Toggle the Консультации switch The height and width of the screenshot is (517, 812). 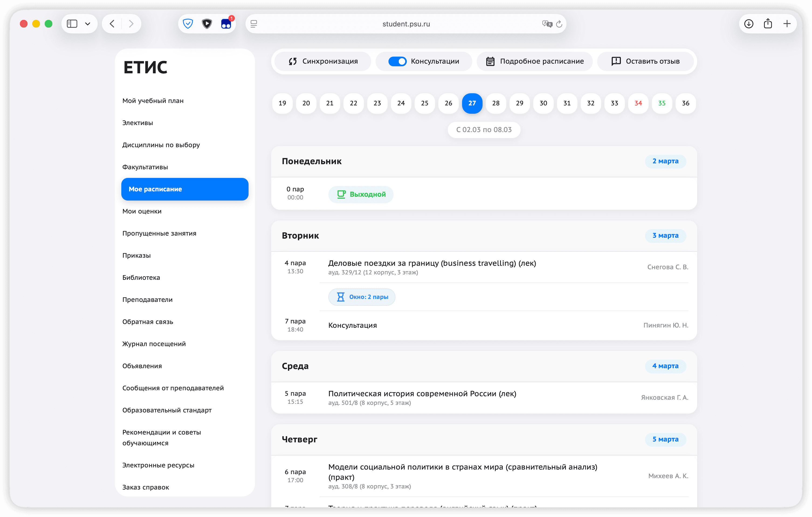tap(397, 61)
